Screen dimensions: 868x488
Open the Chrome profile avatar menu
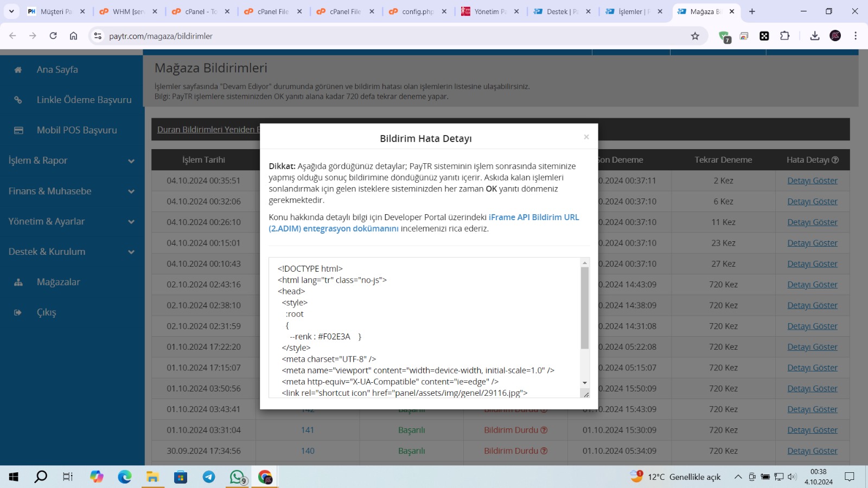tap(835, 36)
